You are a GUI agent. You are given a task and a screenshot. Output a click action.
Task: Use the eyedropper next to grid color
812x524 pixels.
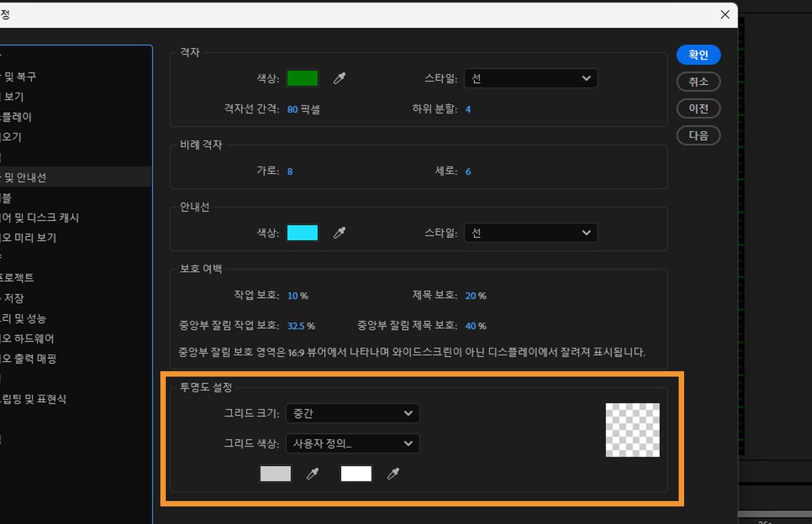click(340, 78)
